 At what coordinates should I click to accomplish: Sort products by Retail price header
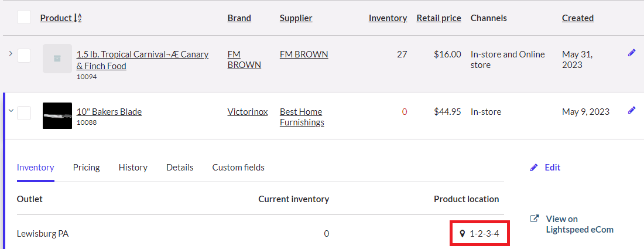point(439,18)
